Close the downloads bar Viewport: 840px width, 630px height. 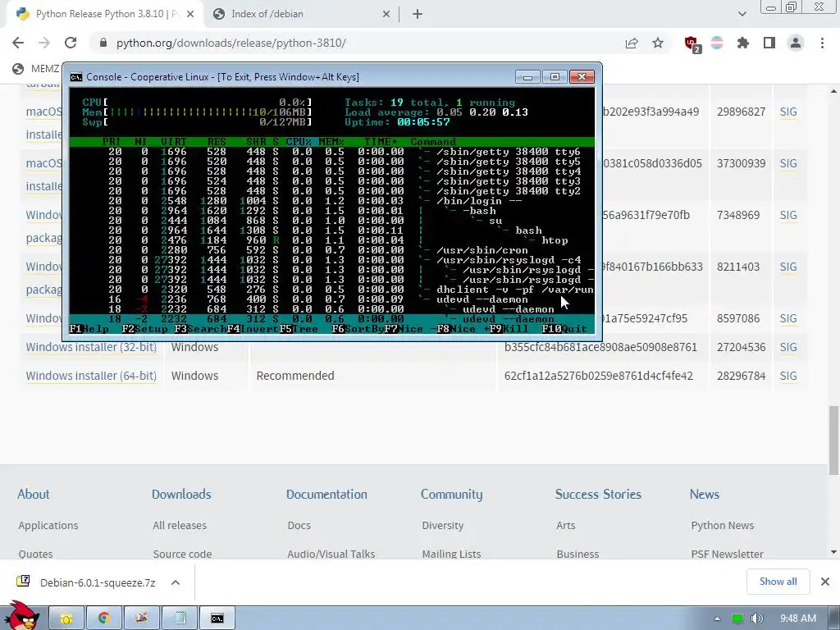[825, 582]
